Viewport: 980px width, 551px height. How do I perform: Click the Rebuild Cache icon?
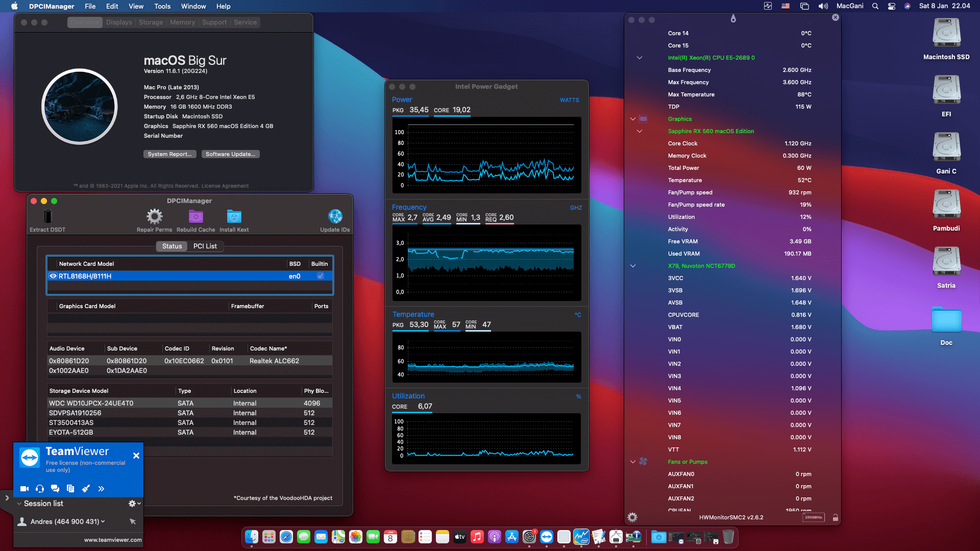[x=195, y=216]
